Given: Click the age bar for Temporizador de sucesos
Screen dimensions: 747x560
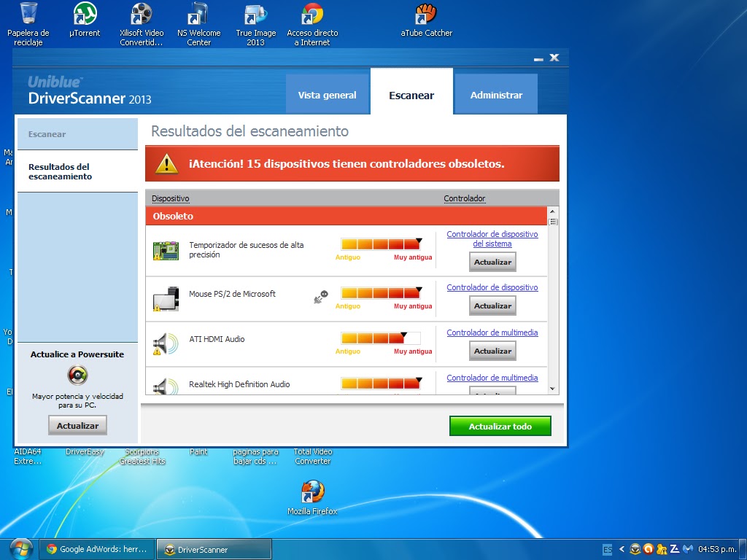Looking at the screenshot, I should tap(381, 244).
